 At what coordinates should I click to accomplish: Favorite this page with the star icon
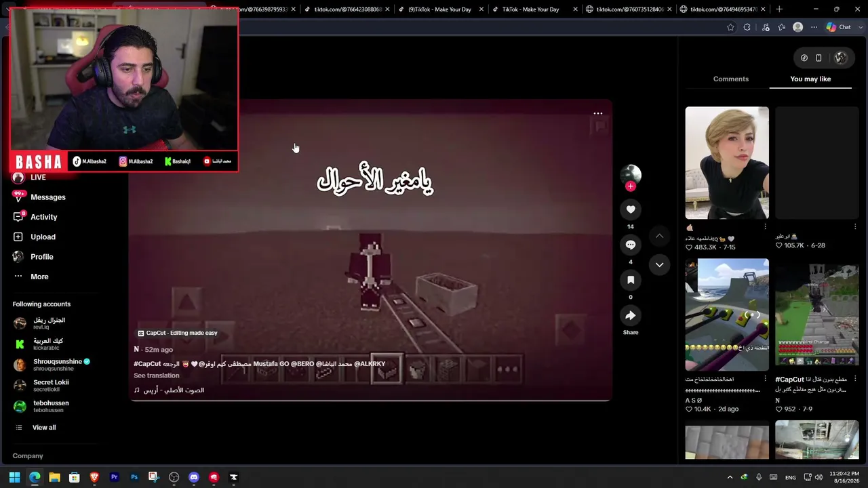pos(730,27)
